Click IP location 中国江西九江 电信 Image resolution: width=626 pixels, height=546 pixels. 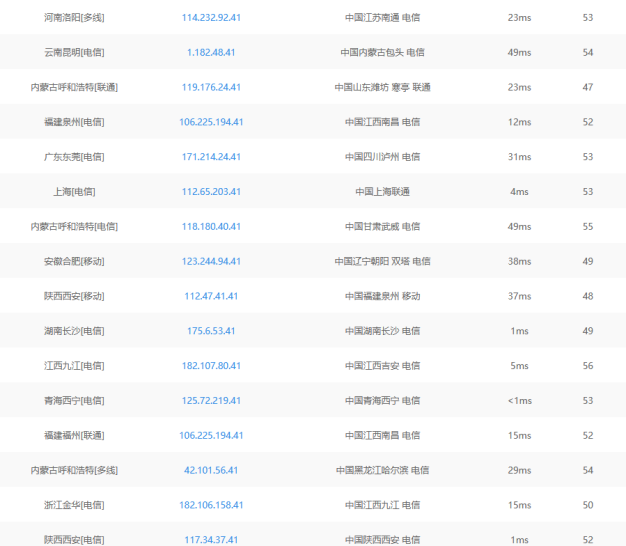coord(382,505)
